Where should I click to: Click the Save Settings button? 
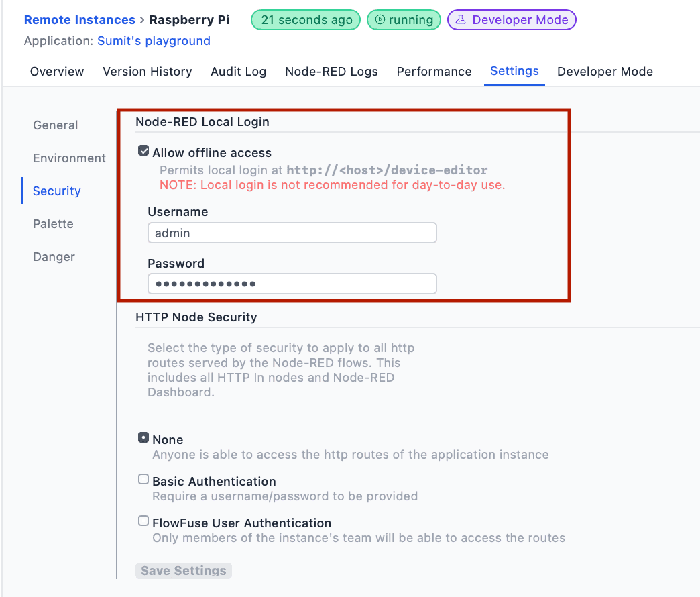(x=183, y=571)
